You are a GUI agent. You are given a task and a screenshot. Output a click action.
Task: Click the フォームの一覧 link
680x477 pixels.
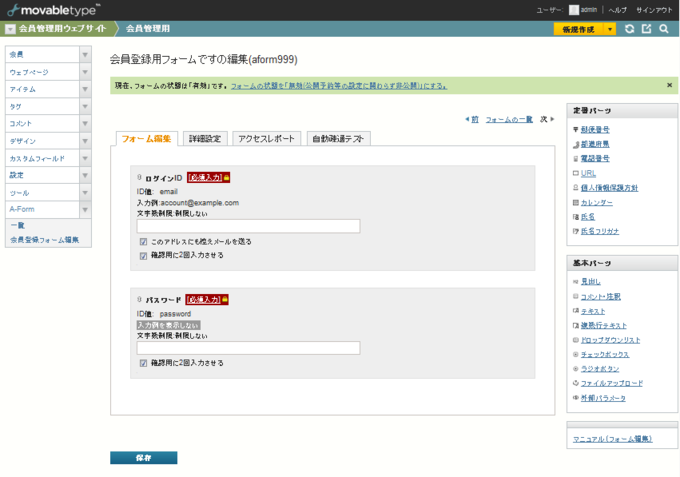tap(508, 119)
